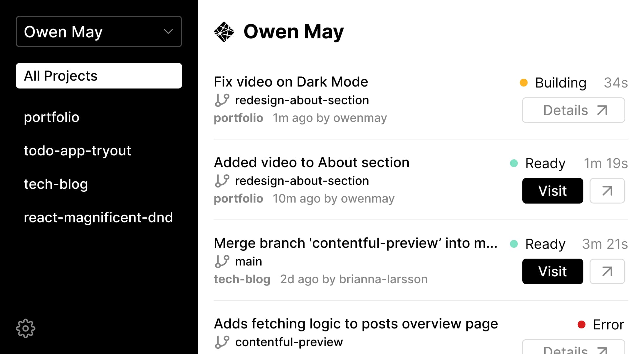Visit the merge branch contentful-preview deployment

pyautogui.click(x=552, y=271)
